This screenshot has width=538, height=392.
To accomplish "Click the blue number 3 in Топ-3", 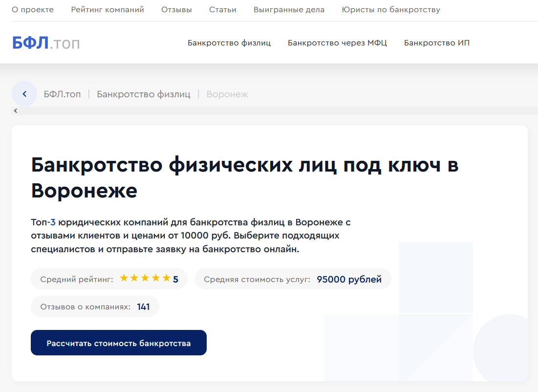I will [x=53, y=222].
